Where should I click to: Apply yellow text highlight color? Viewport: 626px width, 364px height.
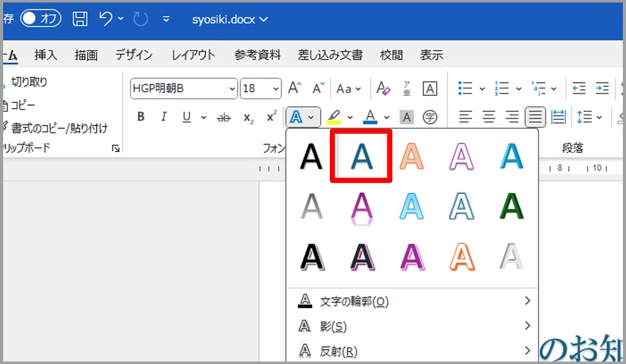coord(334,117)
